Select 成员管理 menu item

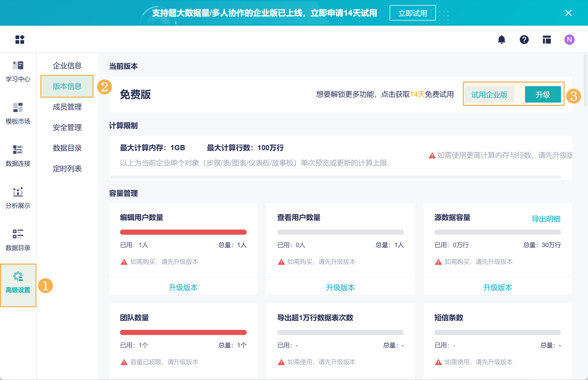67,107
